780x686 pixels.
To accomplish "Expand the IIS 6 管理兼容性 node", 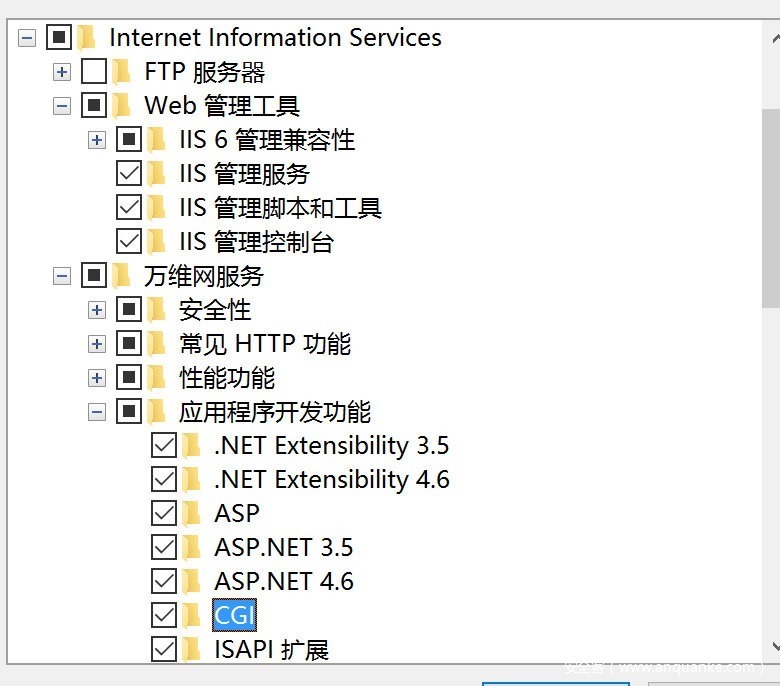I will 97,140.
